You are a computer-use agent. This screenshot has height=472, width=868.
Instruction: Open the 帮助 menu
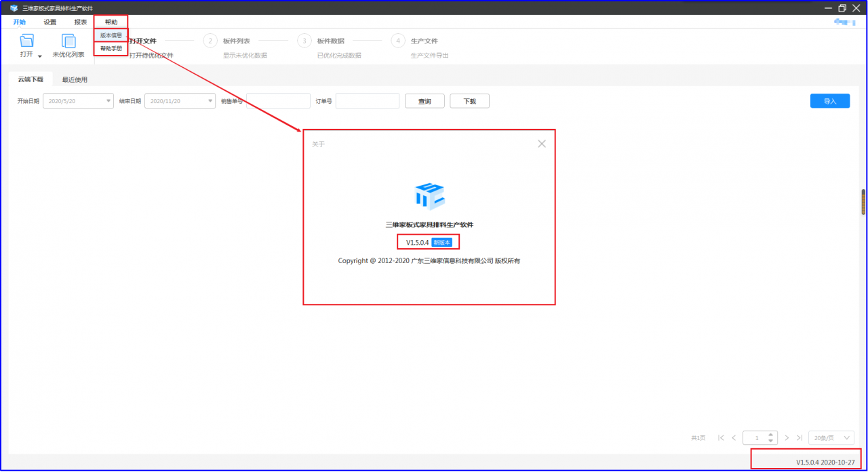click(x=111, y=22)
